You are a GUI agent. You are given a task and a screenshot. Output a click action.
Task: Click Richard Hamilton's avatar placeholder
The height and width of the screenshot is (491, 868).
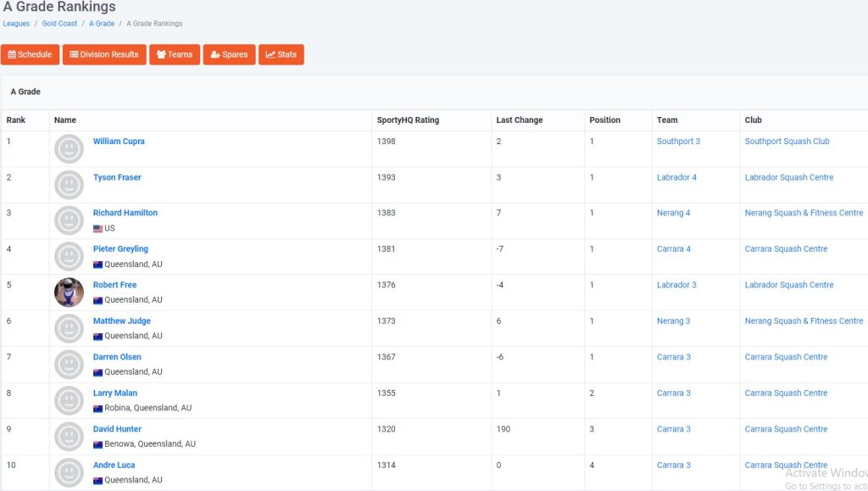[70, 220]
